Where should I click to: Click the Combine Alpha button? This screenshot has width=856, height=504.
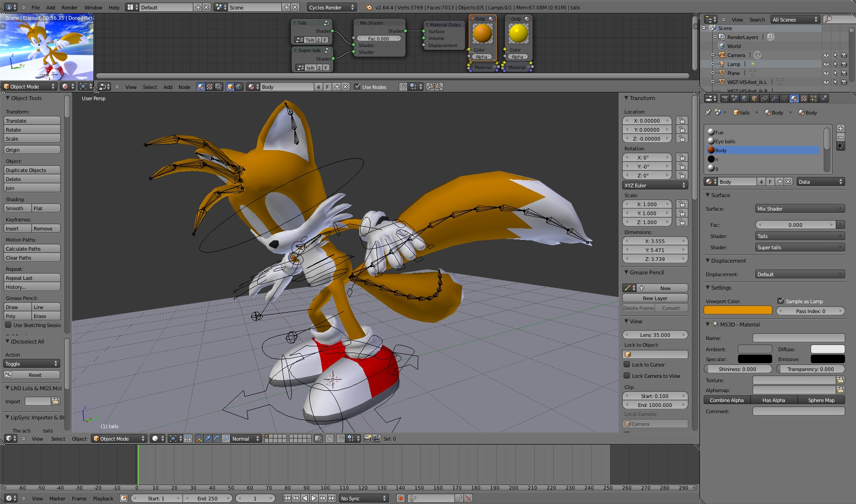727,400
